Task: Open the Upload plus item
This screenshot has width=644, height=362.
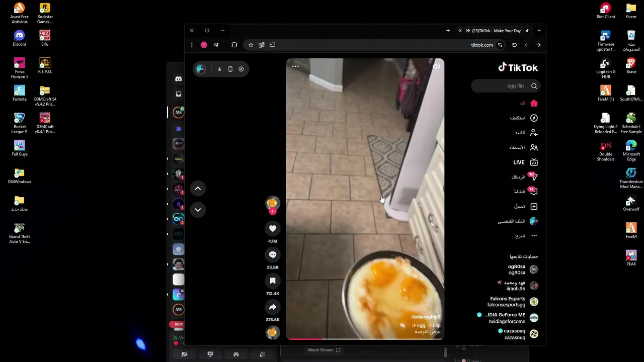Action: [x=526, y=206]
